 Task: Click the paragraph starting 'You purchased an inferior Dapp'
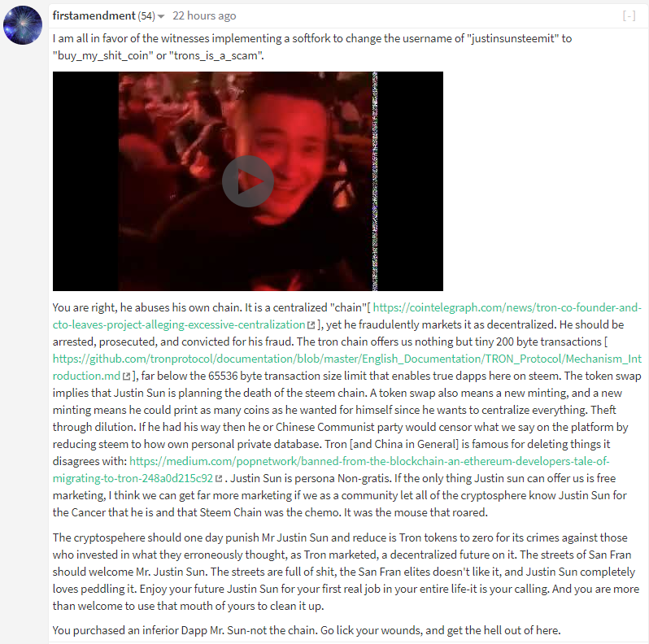click(307, 630)
